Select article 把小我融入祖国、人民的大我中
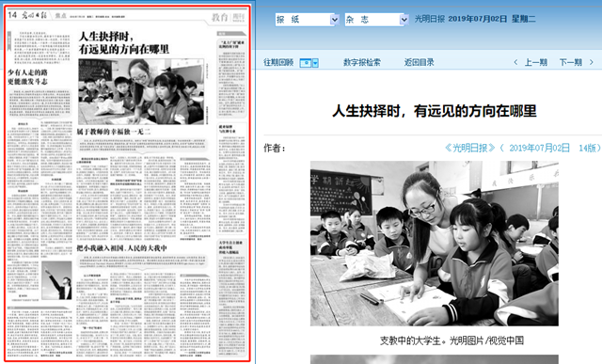Image resolution: width=602 pixels, height=364 pixels. point(121,248)
